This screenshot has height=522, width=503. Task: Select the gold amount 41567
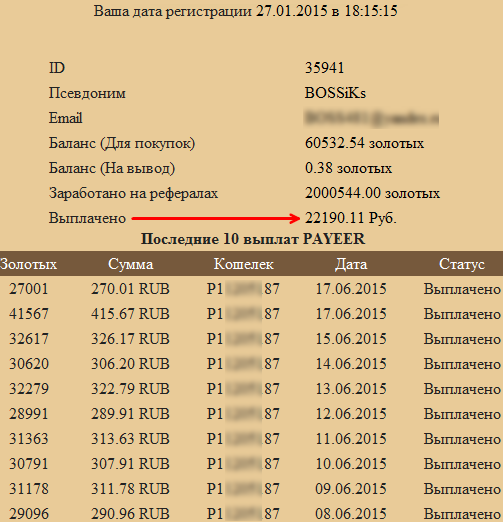[29, 314]
